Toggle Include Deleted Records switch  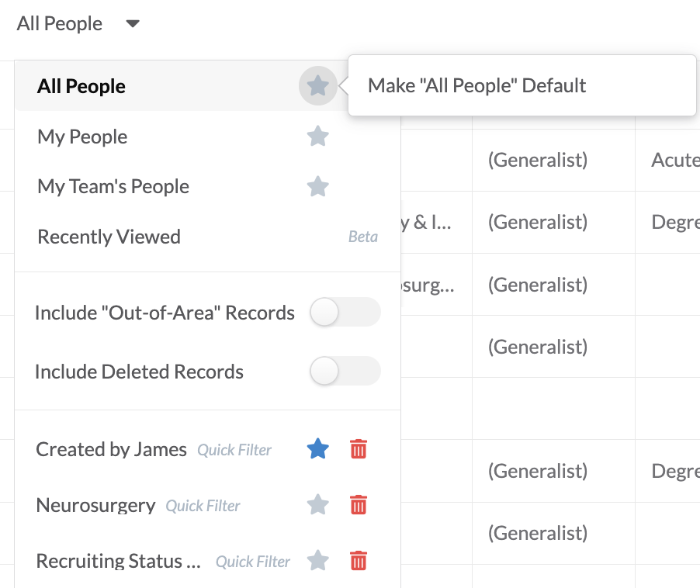click(345, 372)
